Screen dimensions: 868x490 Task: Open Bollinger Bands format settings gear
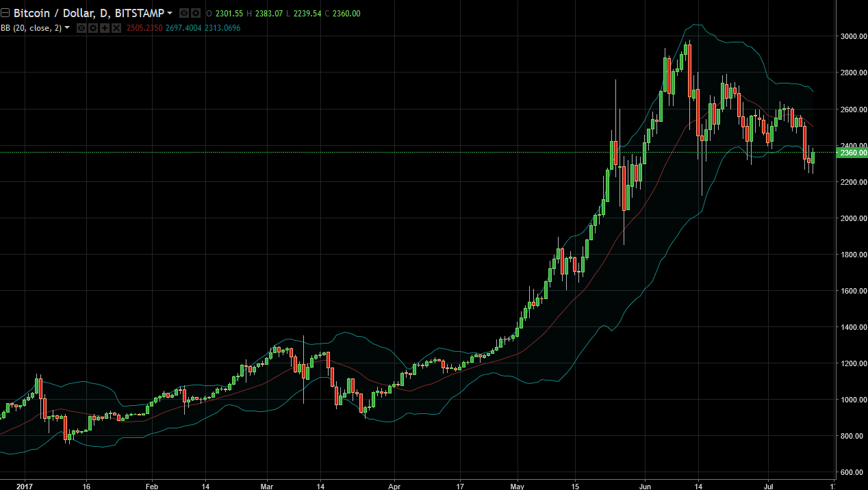coord(92,28)
